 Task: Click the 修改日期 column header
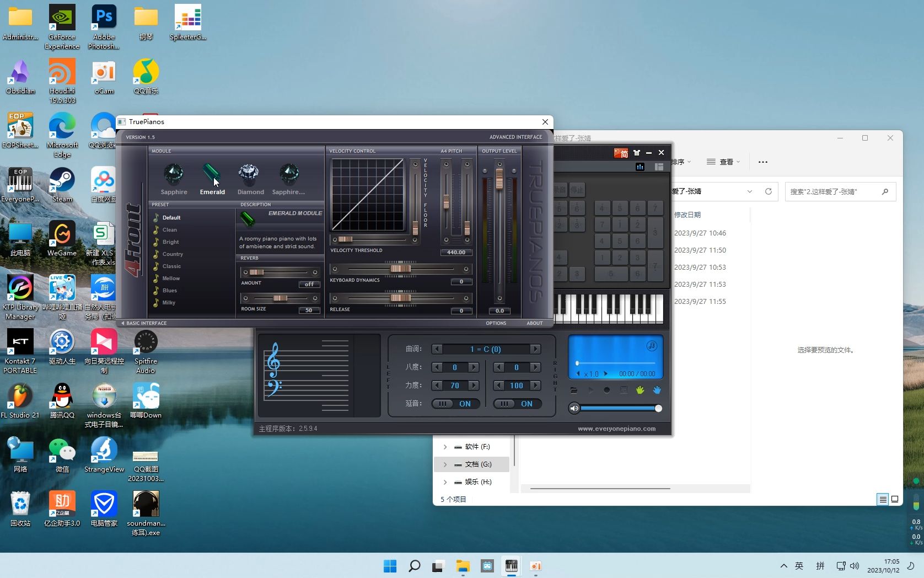pos(687,215)
